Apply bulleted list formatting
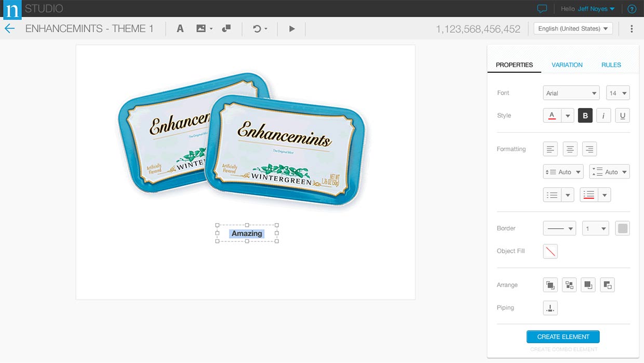The image size is (644, 363). 553,195
